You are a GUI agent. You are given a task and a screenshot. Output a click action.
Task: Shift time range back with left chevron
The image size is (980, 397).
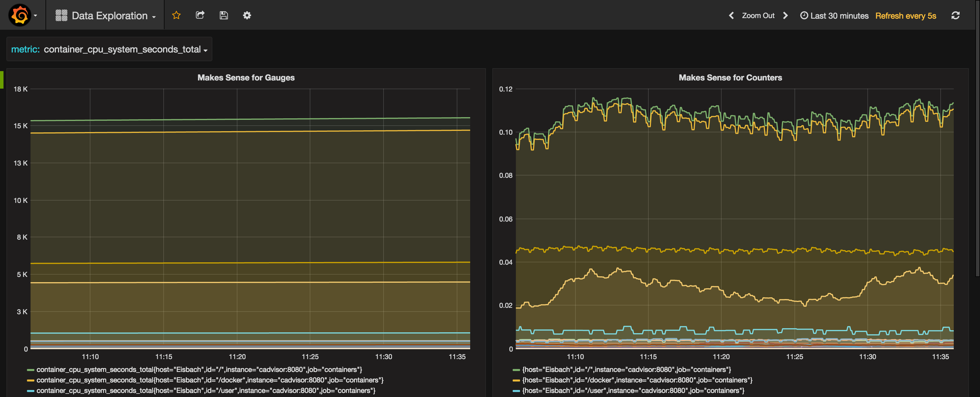click(x=731, y=15)
